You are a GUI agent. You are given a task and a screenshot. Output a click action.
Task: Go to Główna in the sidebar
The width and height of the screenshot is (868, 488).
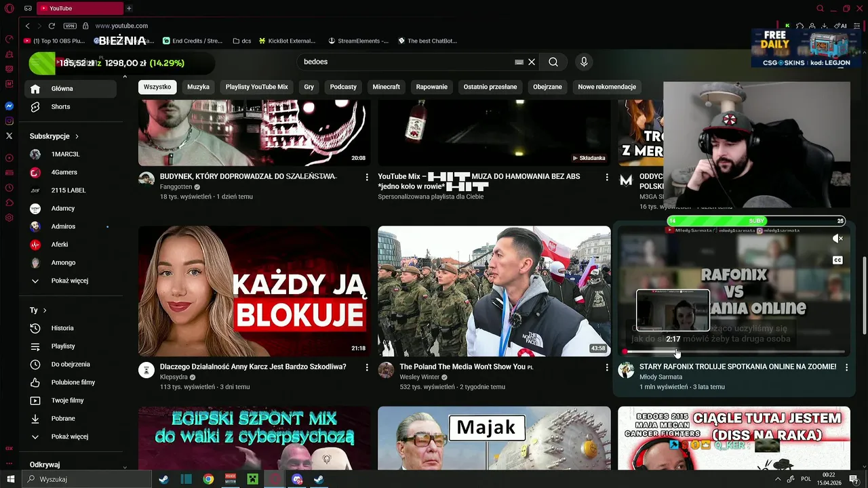point(71,89)
